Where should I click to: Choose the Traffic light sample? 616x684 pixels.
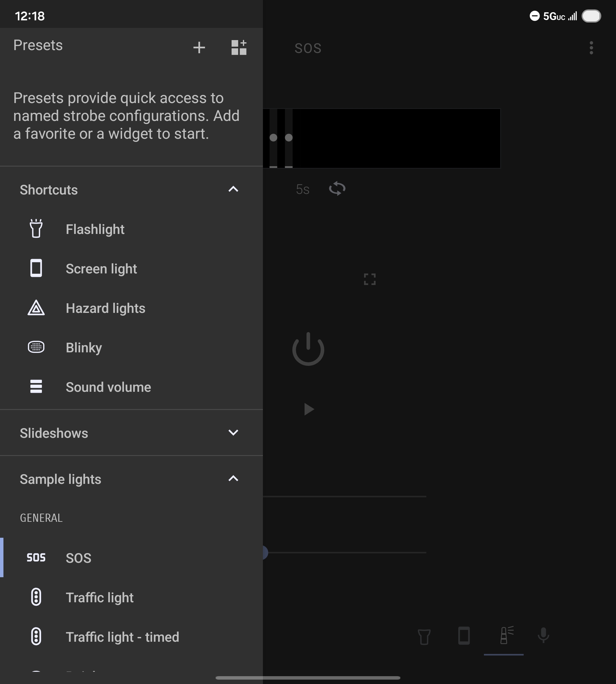point(100,598)
